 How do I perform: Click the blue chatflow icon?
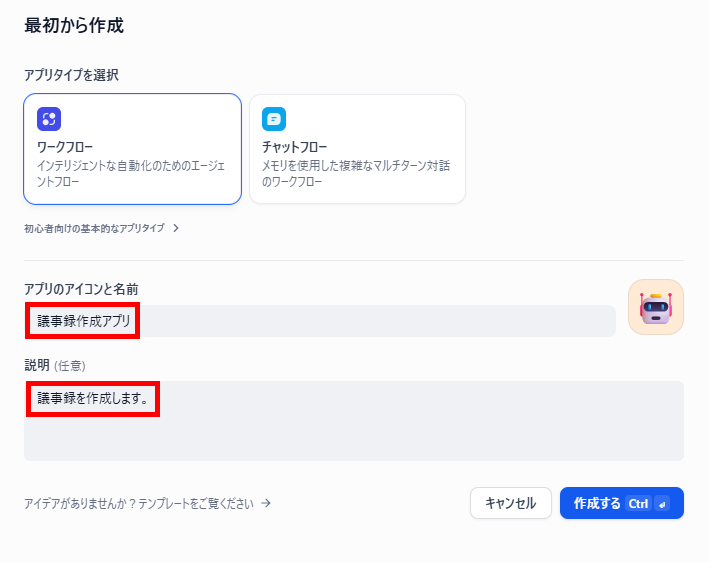click(274, 119)
